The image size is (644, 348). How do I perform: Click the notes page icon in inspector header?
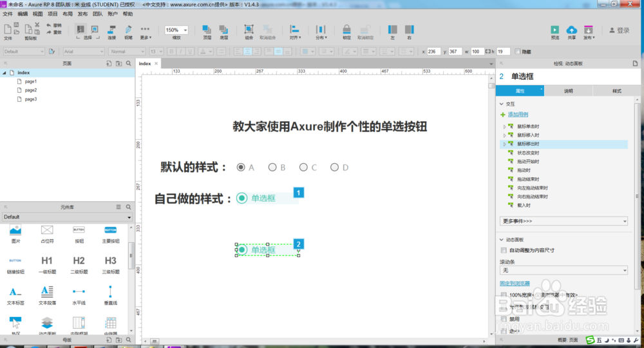pos(635,63)
